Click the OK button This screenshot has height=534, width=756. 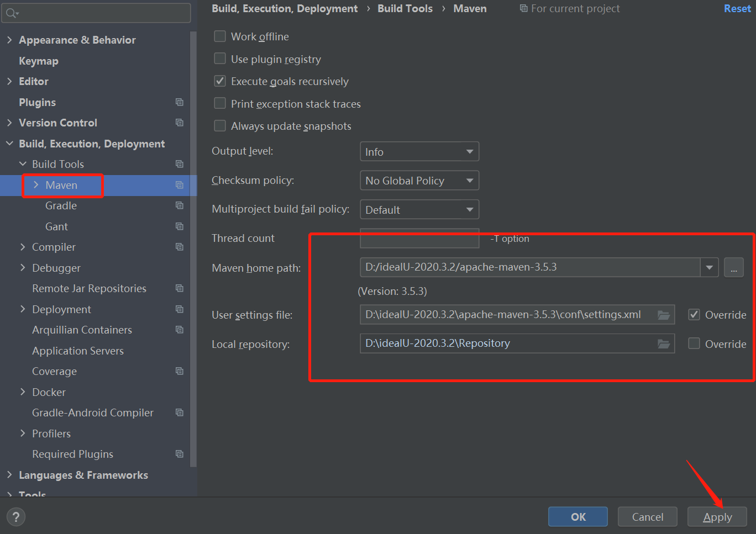[x=578, y=517]
